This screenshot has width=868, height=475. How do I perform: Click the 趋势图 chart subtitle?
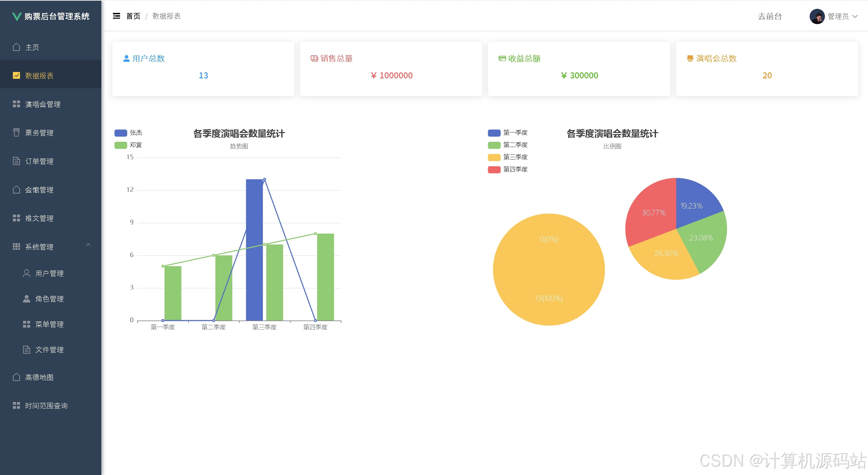(239, 146)
